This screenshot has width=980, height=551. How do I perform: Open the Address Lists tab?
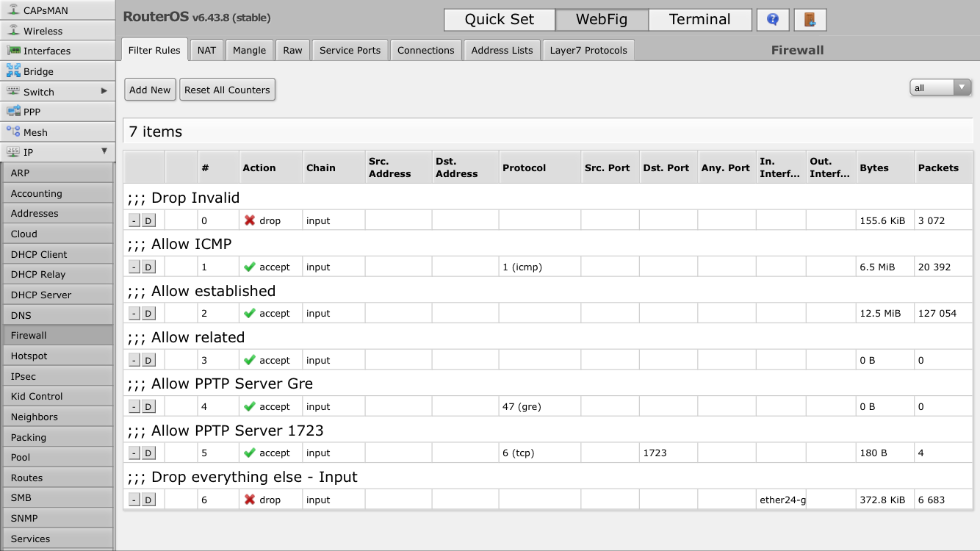pos(502,50)
